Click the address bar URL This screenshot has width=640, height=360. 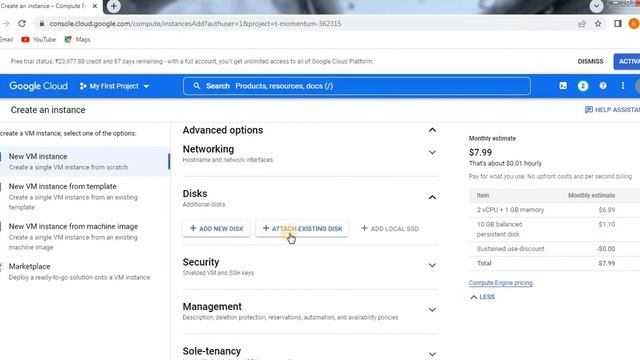tap(195, 24)
